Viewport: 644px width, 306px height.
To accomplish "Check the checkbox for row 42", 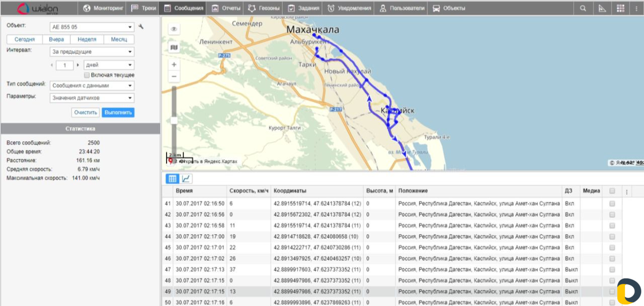I will point(612,215).
